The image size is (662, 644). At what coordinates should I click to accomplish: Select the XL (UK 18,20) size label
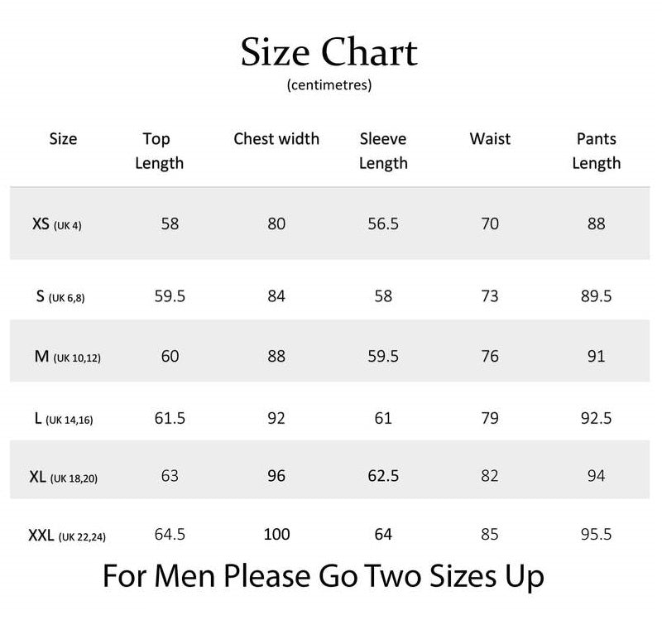(x=64, y=477)
